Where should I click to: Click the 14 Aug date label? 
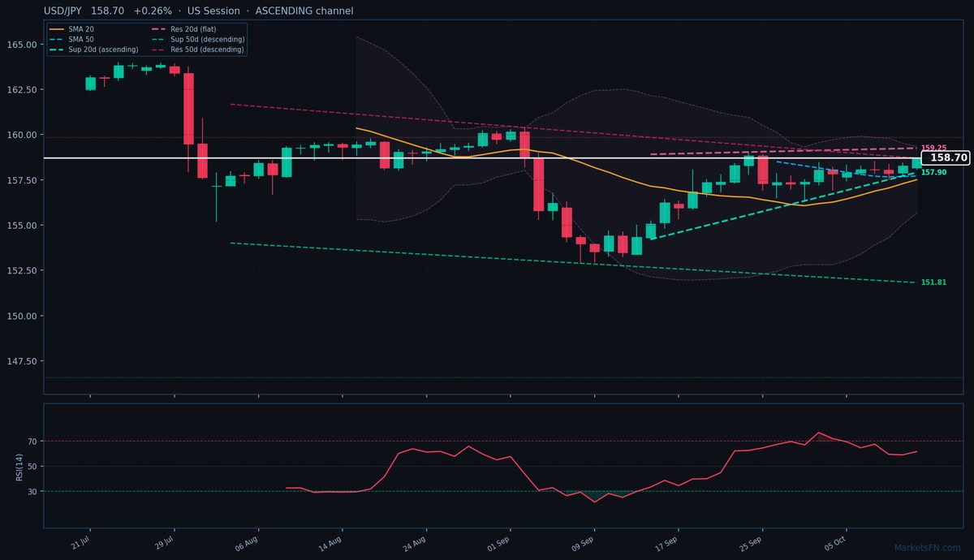point(331,542)
